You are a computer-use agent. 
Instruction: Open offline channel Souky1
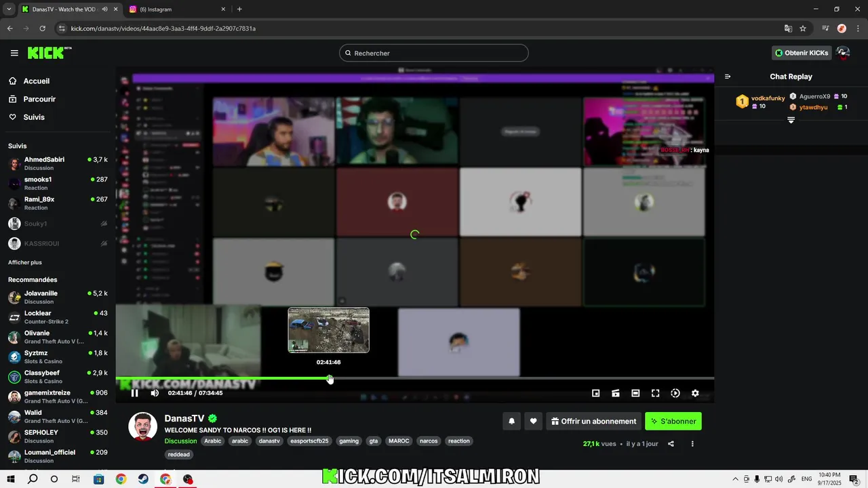[58, 224]
